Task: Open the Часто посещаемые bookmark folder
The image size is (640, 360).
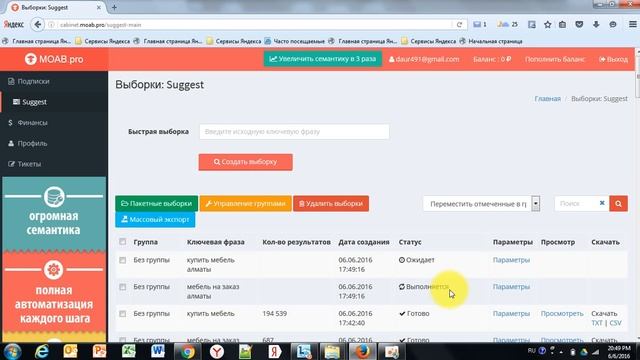Action: click(x=295, y=41)
